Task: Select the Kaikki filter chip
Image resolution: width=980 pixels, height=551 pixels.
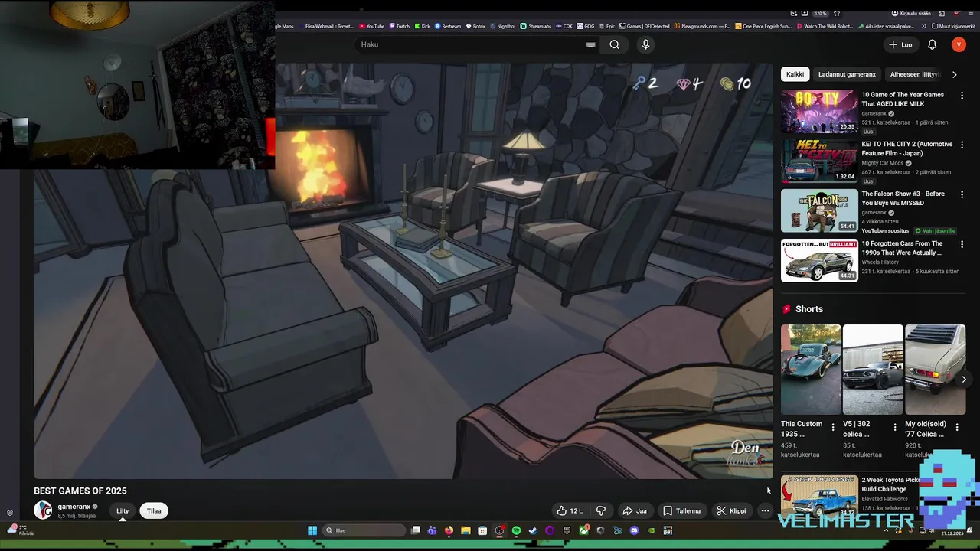Action: coord(795,74)
